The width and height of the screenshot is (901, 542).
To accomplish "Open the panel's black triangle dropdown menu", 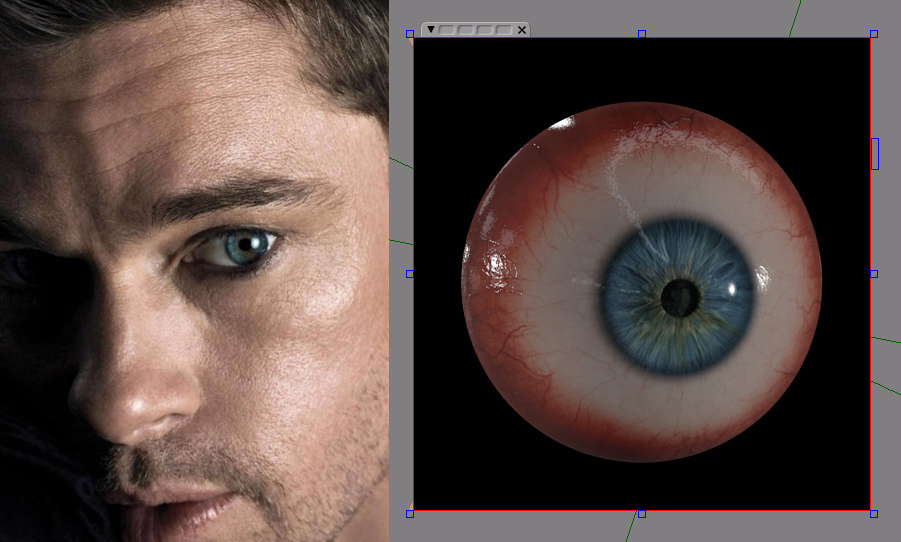I will point(430,29).
